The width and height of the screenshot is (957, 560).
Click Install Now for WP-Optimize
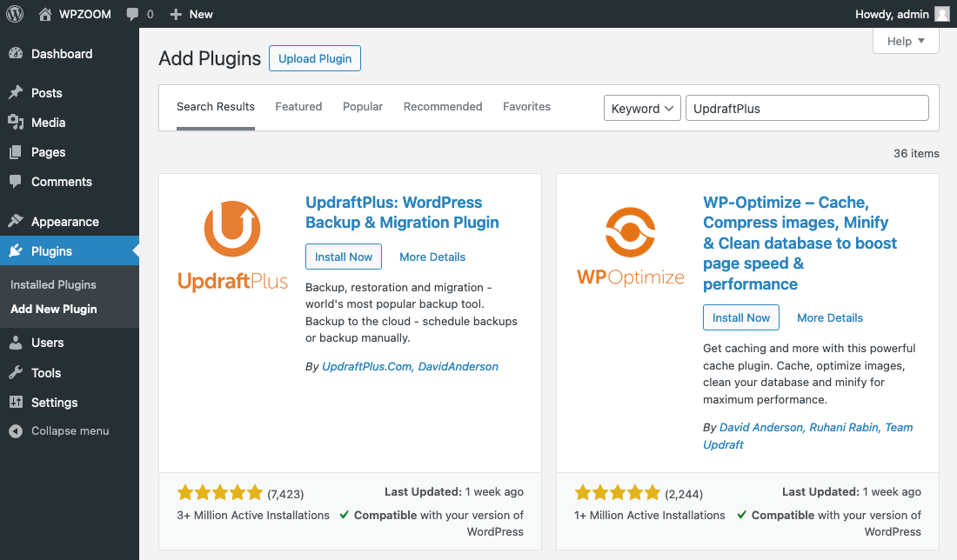click(x=741, y=318)
